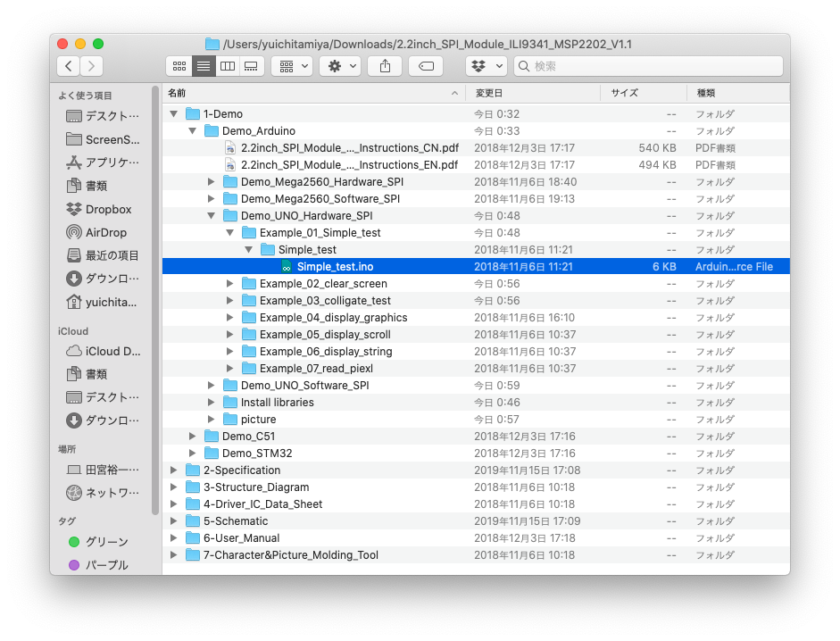Click the Edit Tags toolbar button
The image size is (840, 641).
426,66
